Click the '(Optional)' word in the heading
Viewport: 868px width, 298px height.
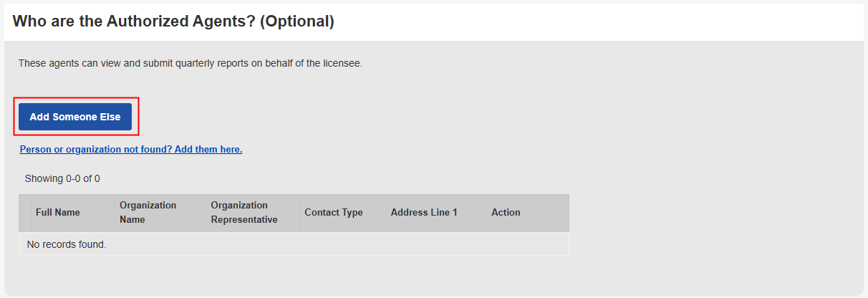296,21
